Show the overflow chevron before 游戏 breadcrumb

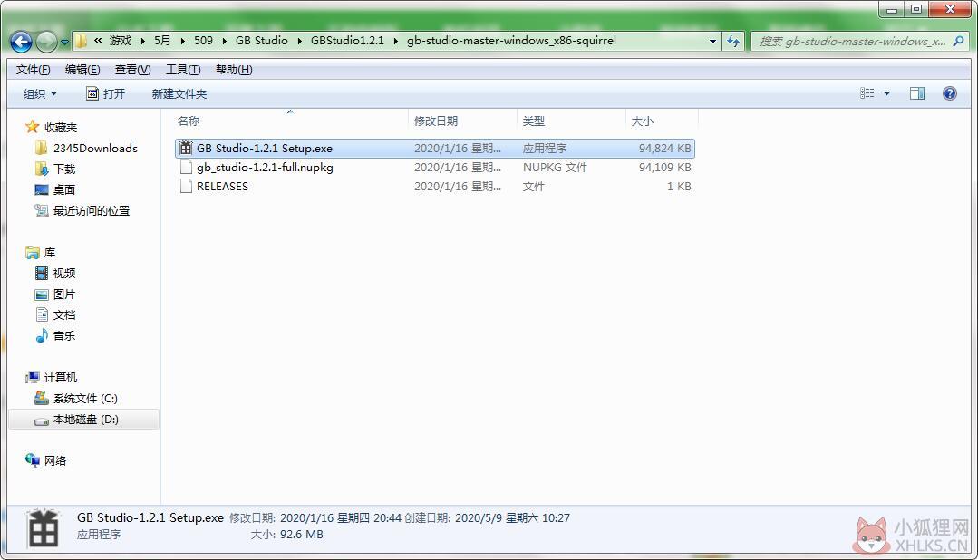(x=98, y=41)
